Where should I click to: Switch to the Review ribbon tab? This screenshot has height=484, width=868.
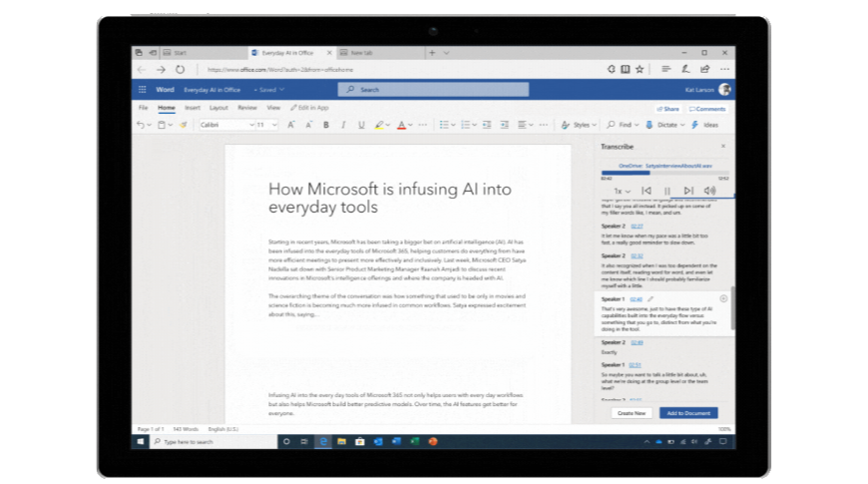click(246, 108)
